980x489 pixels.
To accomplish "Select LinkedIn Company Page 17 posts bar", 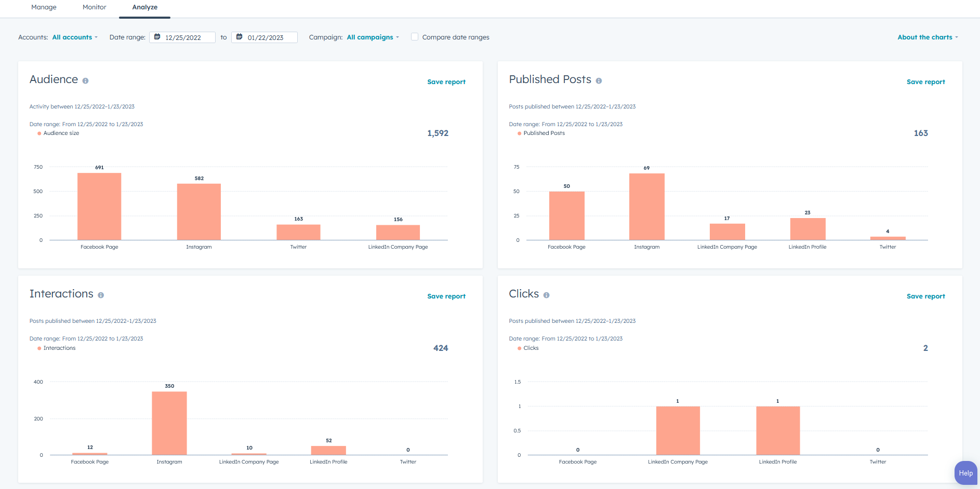I will [x=727, y=232].
